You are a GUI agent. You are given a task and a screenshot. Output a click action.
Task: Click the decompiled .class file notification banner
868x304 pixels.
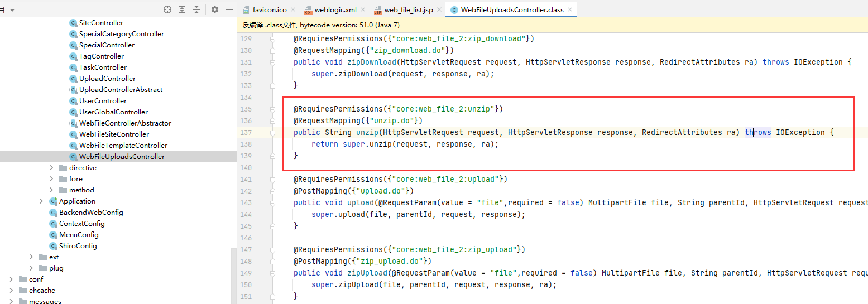click(x=553, y=25)
